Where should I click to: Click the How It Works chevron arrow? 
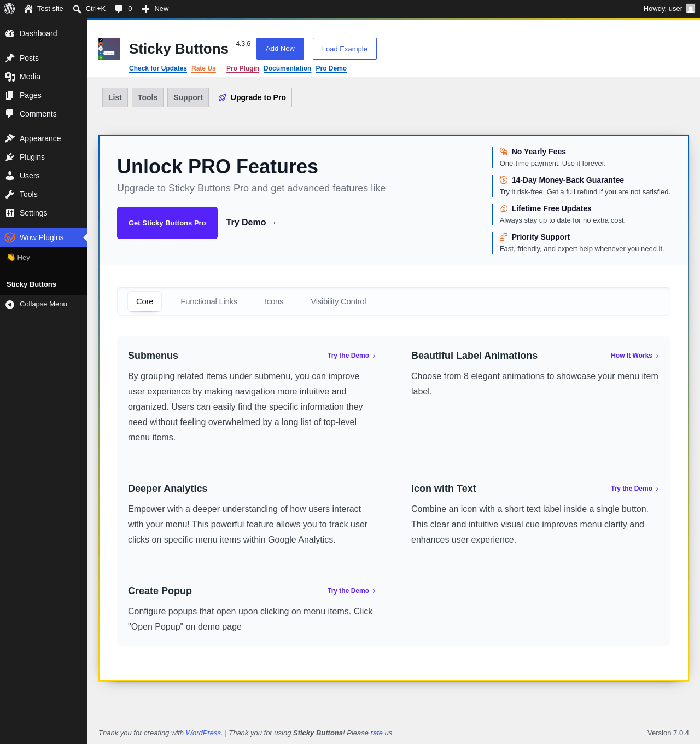click(x=657, y=356)
